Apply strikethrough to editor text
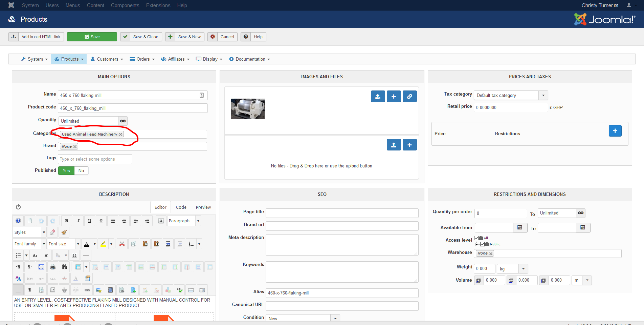Screen dimensions: 644x325 pyautogui.click(x=101, y=221)
